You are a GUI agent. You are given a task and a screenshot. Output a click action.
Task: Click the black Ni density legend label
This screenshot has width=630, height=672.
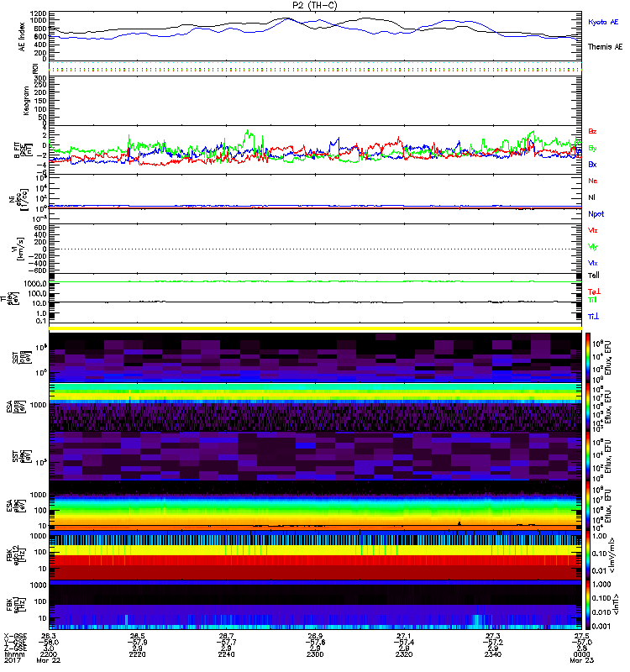[591, 197]
